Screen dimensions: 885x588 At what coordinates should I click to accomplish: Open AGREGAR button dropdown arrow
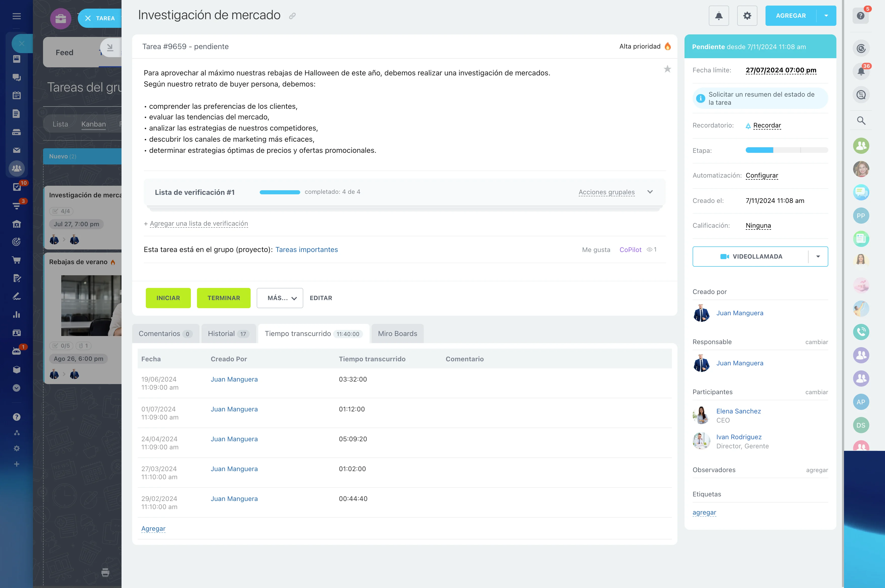[826, 16]
